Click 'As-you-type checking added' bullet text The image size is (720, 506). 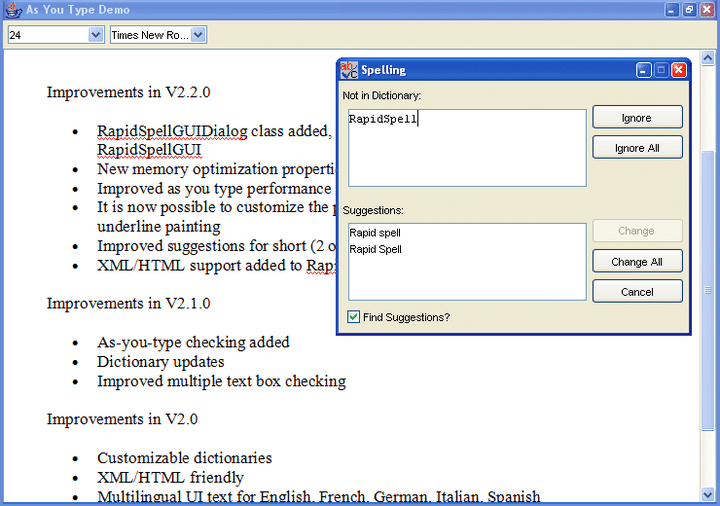pos(193,343)
